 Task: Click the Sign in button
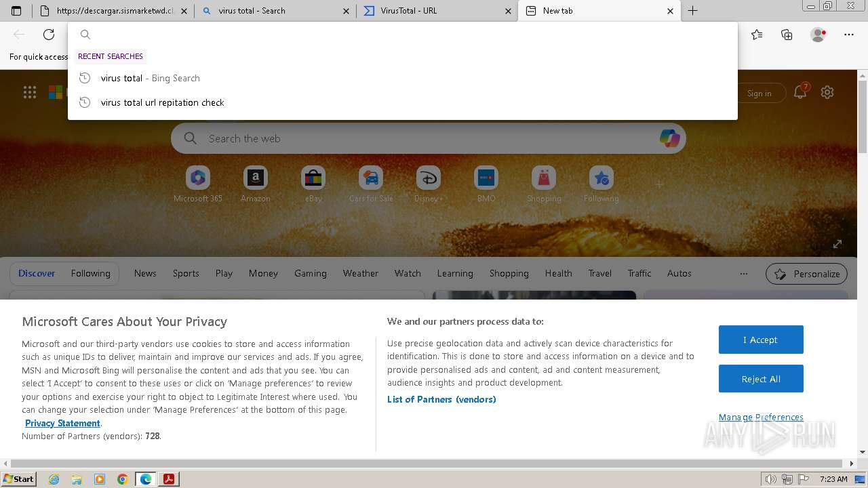759,93
